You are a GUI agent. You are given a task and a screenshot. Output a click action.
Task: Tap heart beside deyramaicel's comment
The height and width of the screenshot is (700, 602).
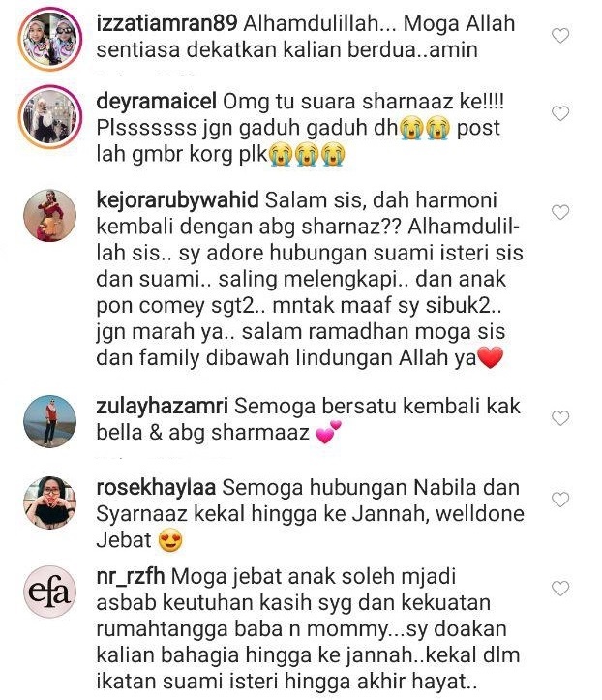(560, 113)
